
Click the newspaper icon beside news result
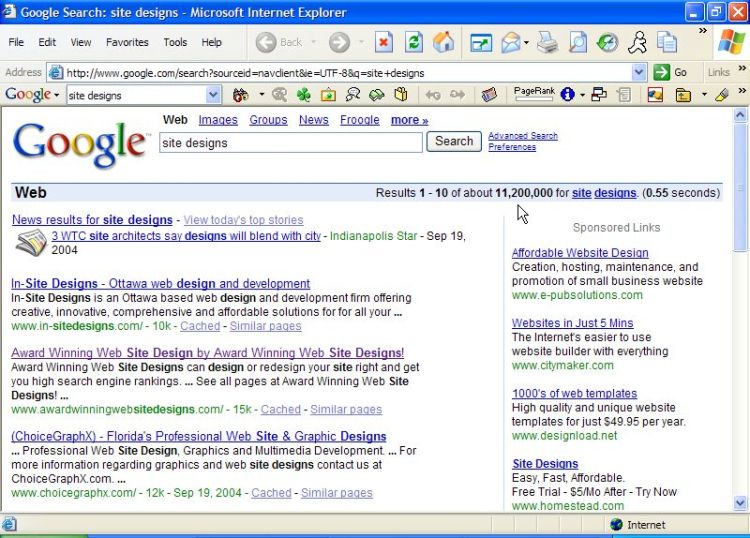[31, 242]
